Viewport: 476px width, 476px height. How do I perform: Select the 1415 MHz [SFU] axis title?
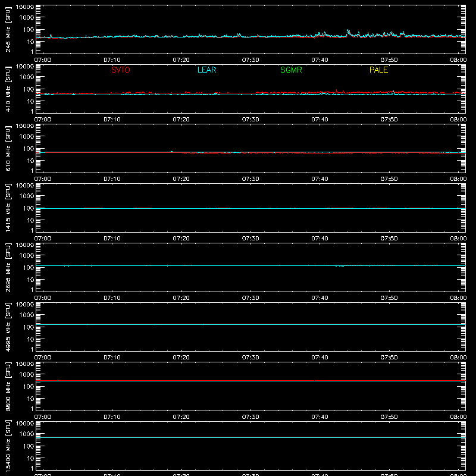pos(8,208)
